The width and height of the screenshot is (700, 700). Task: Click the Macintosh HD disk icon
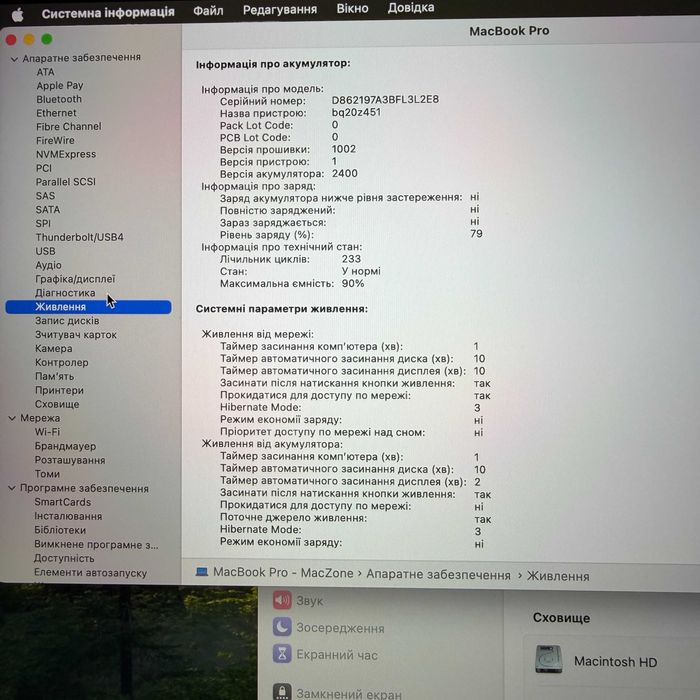point(548,659)
